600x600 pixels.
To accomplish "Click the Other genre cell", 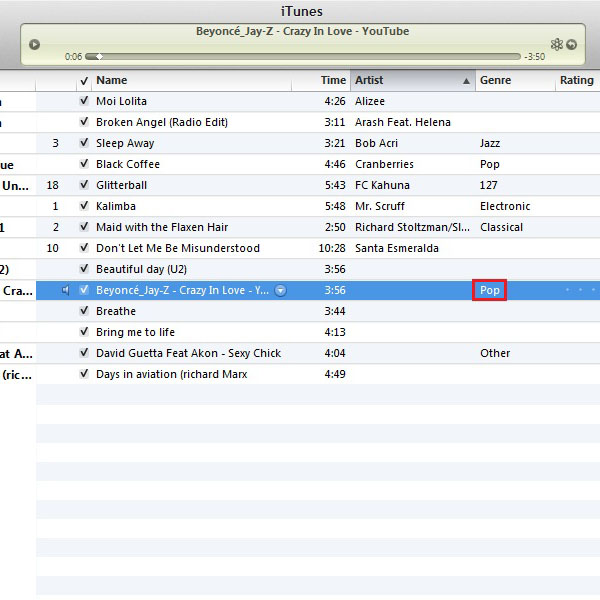I will pyautogui.click(x=495, y=353).
